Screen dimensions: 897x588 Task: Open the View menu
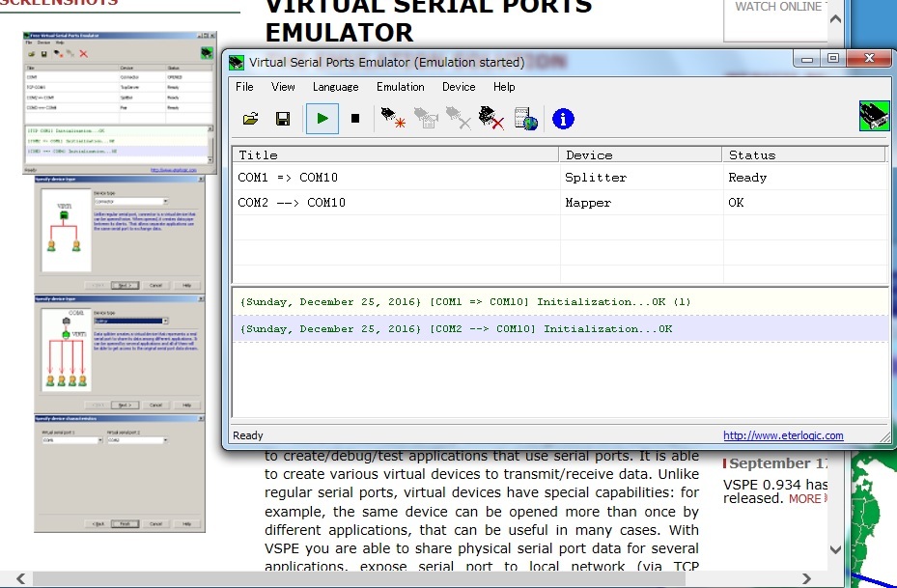283,87
